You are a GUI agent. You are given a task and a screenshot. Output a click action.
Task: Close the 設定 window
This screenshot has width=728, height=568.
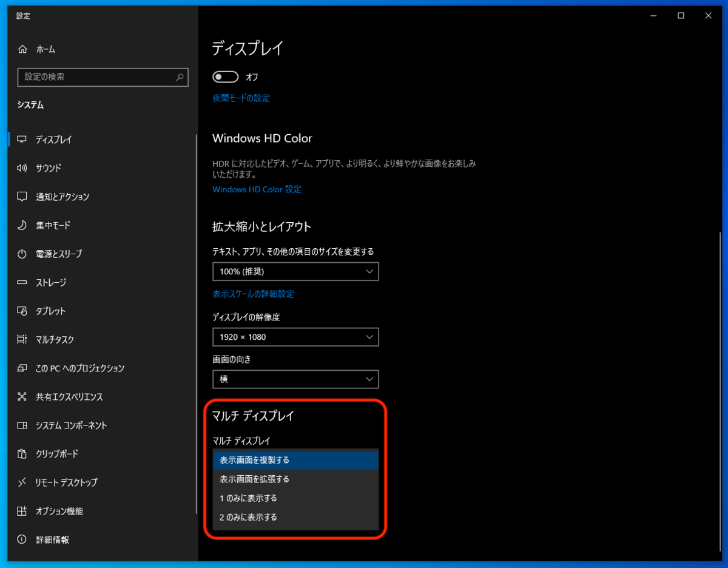709,16
